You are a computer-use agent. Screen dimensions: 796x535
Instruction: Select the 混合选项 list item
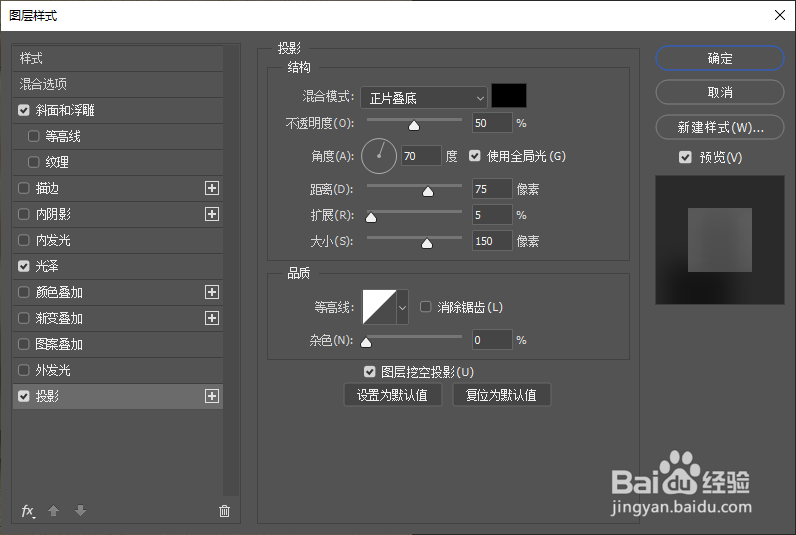coord(118,84)
